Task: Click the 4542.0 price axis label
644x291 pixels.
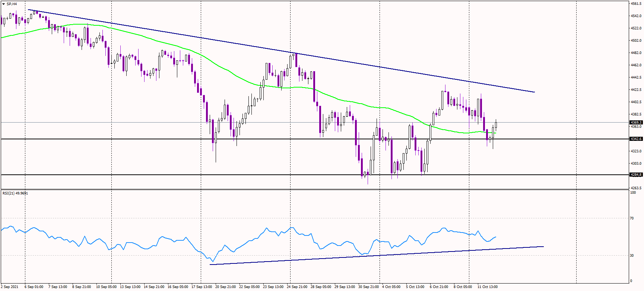Action: [x=636, y=16]
